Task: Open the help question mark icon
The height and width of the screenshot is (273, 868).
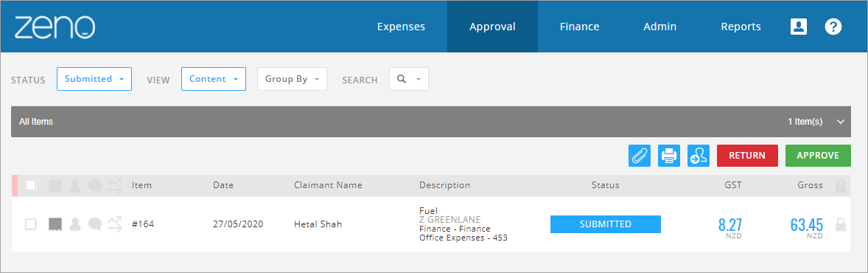Action: click(833, 27)
